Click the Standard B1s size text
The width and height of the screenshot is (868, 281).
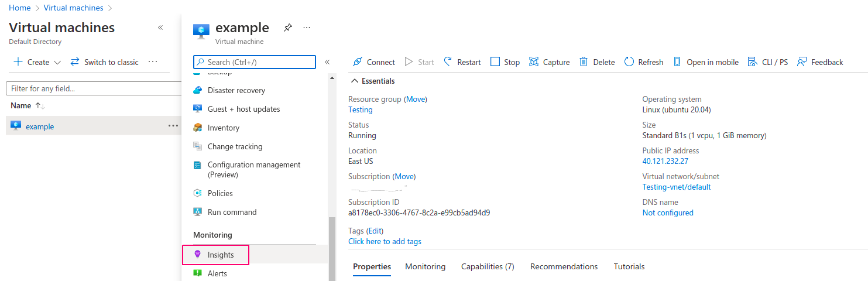click(704, 135)
